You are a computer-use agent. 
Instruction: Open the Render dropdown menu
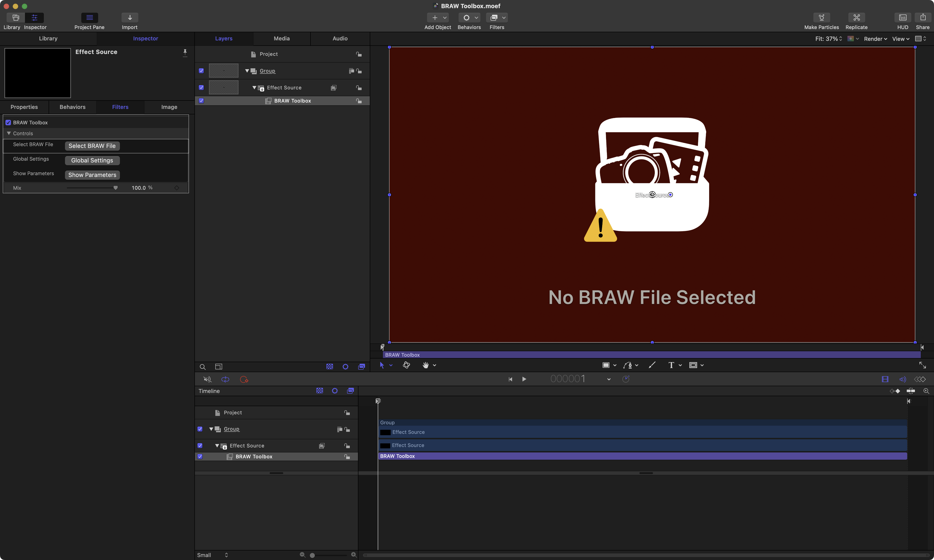(x=875, y=39)
